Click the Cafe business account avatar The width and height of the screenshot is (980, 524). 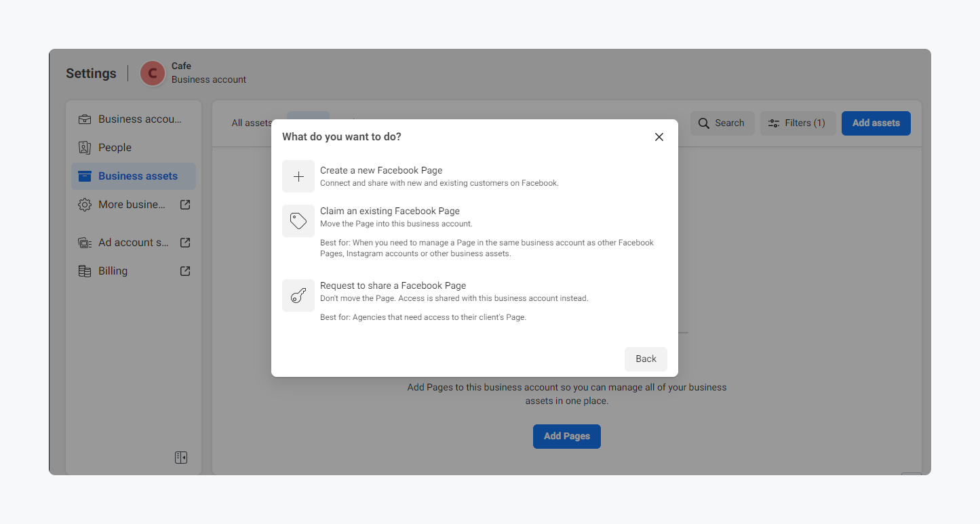point(153,73)
